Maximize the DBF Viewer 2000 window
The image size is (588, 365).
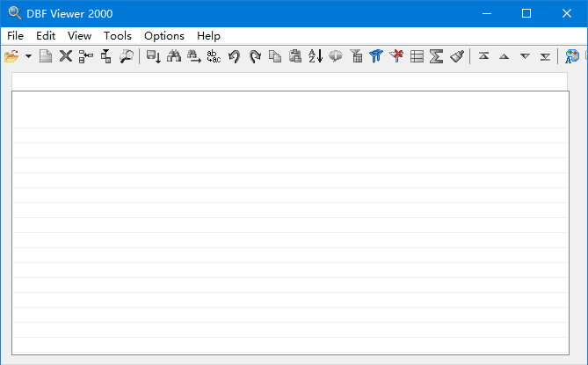pyautogui.click(x=526, y=13)
